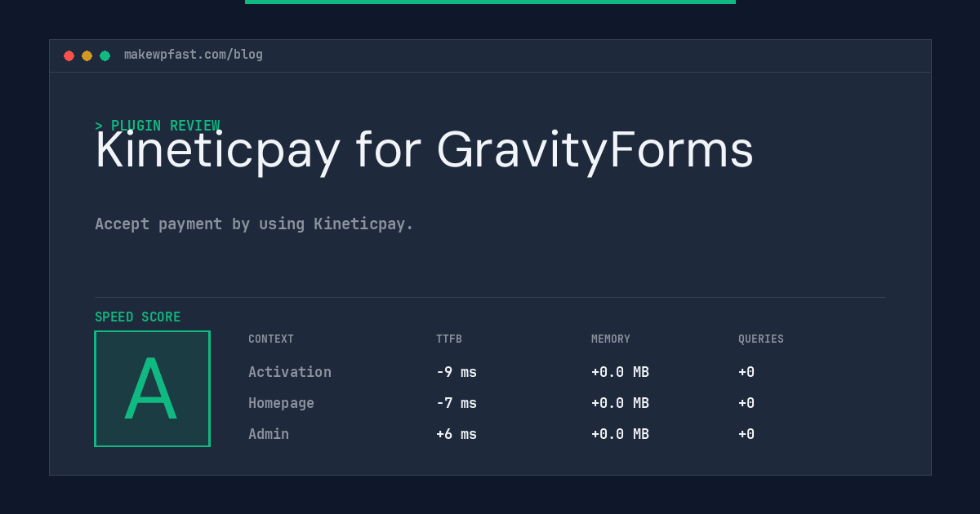Click the green window dot
This screenshot has width=980, height=514.
(105, 55)
